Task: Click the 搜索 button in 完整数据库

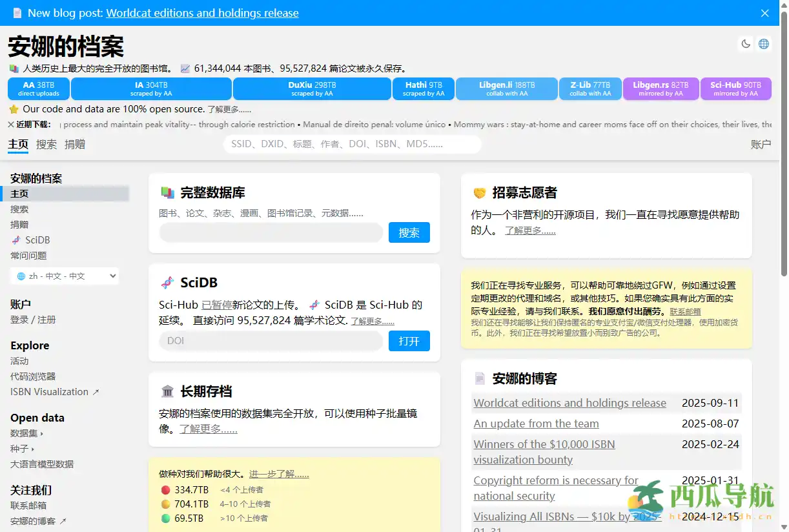Action: (409, 232)
